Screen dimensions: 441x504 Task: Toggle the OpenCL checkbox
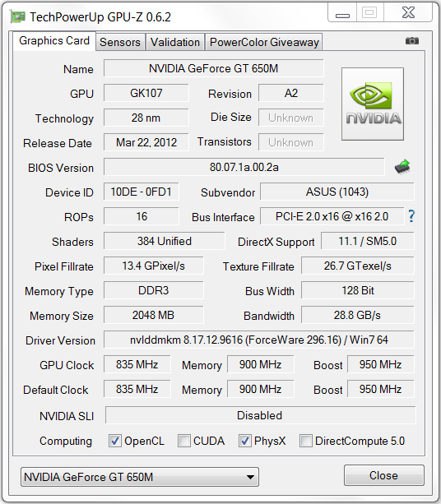(x=115, y=441)
